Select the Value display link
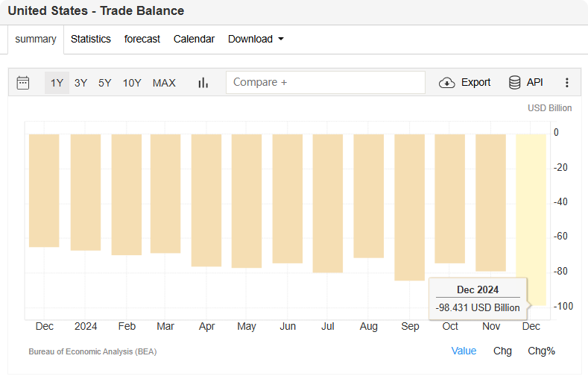Viewport: 588px width, 382px height. click(464, 351)
